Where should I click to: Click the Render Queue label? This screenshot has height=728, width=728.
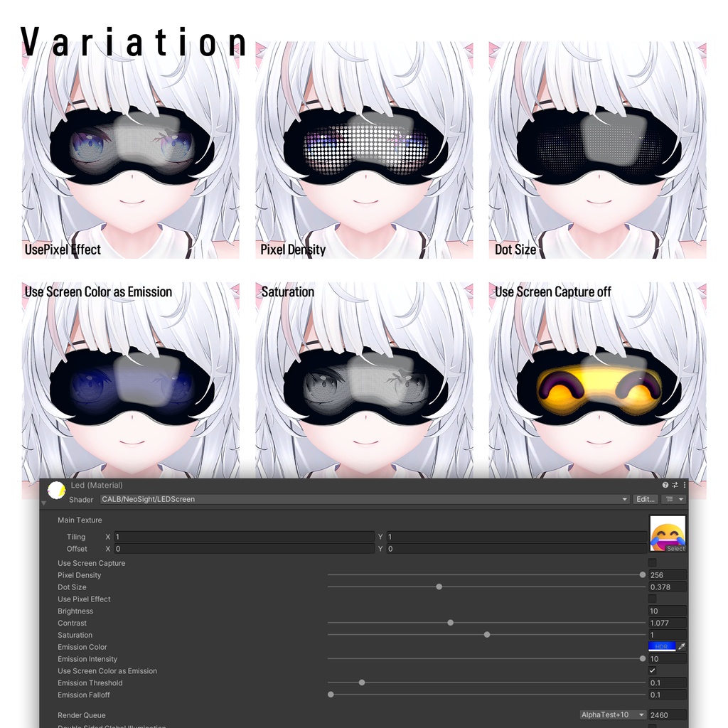(81, 715)
